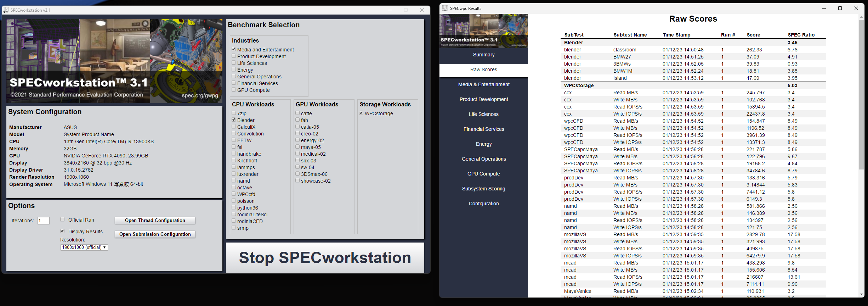Screen dimensions: 868x306
Task: Enable the 7zip CPU workload
Action: pyautogui.click(x=234, y=113)
